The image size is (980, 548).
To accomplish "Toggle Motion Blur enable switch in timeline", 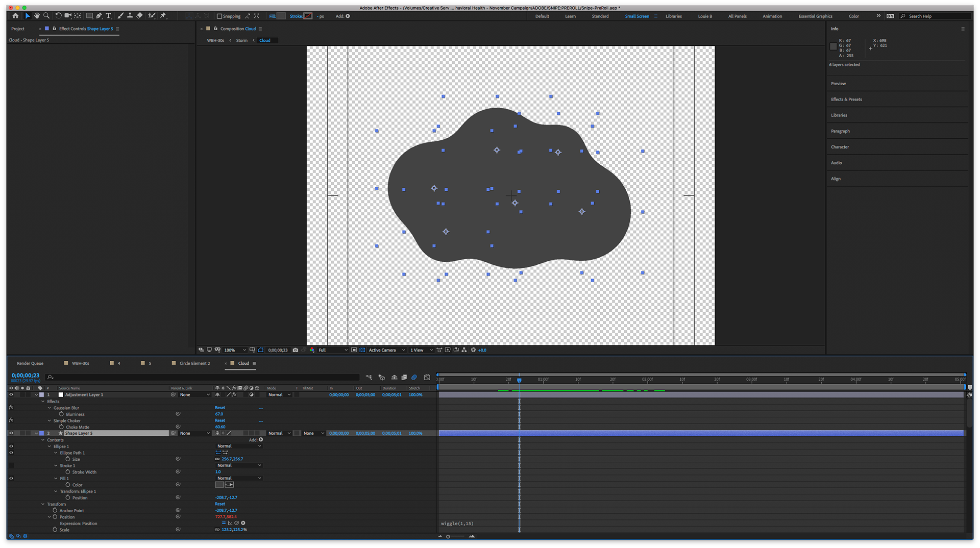I will click(414, 378).
